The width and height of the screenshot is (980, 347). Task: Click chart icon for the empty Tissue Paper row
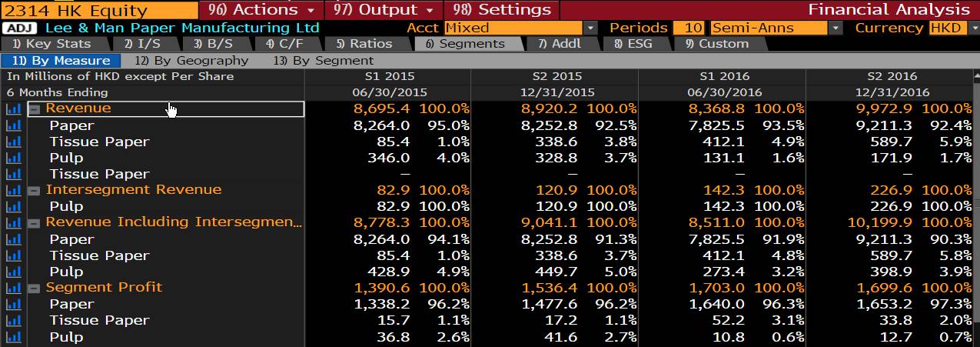coord(13,174)
